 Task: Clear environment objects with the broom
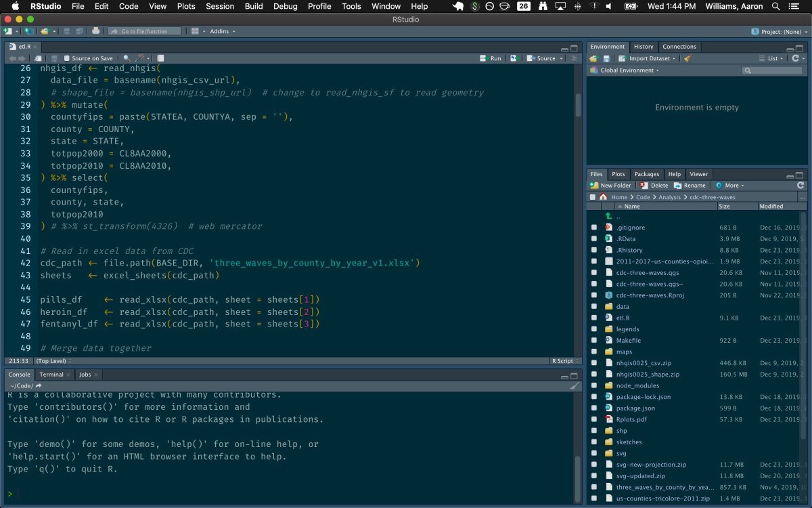(x=687, y=58)
